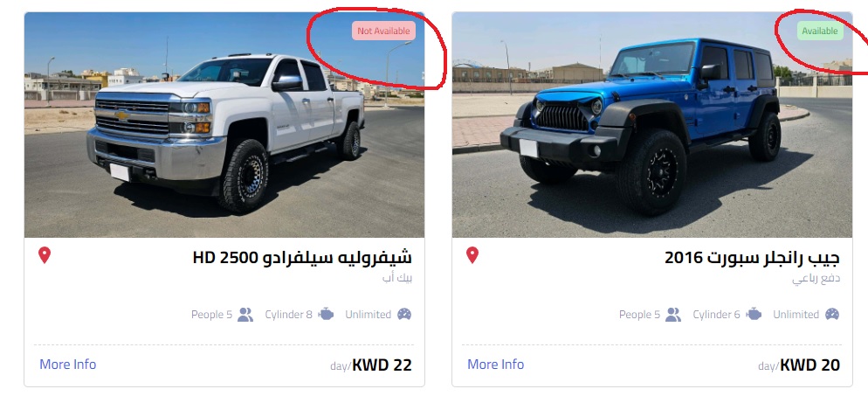The height and width of the screenshot is (403, 868).
Task: Click the Unlimited mileage gauge icon on Jeep card
Action: pyautogui.click(x=832, y=315)
